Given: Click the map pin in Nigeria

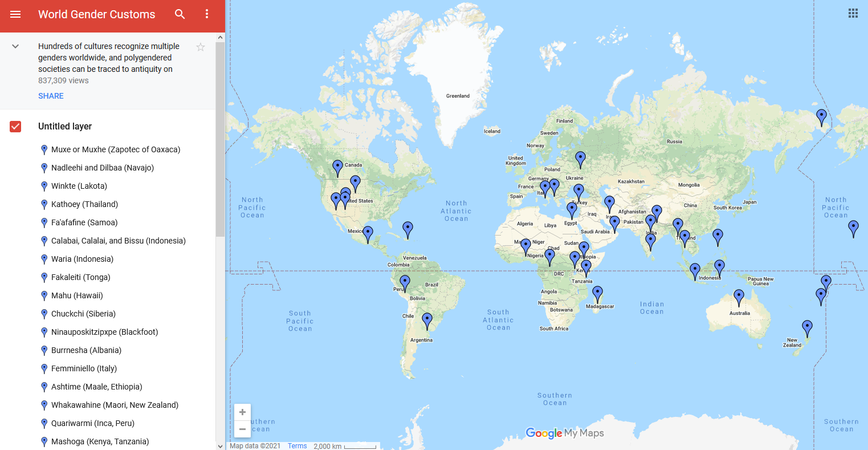Looking at the screenshot, I should tap(549, 257).
